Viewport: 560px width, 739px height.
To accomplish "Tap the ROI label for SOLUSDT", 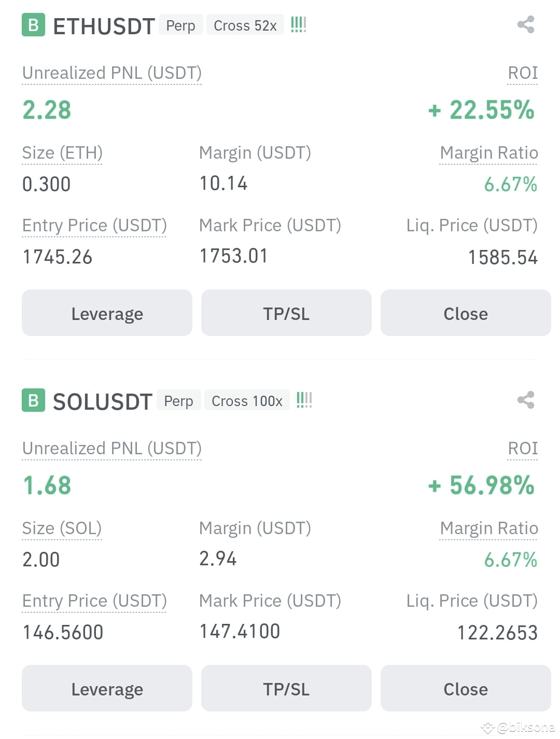I will [523, 449].
